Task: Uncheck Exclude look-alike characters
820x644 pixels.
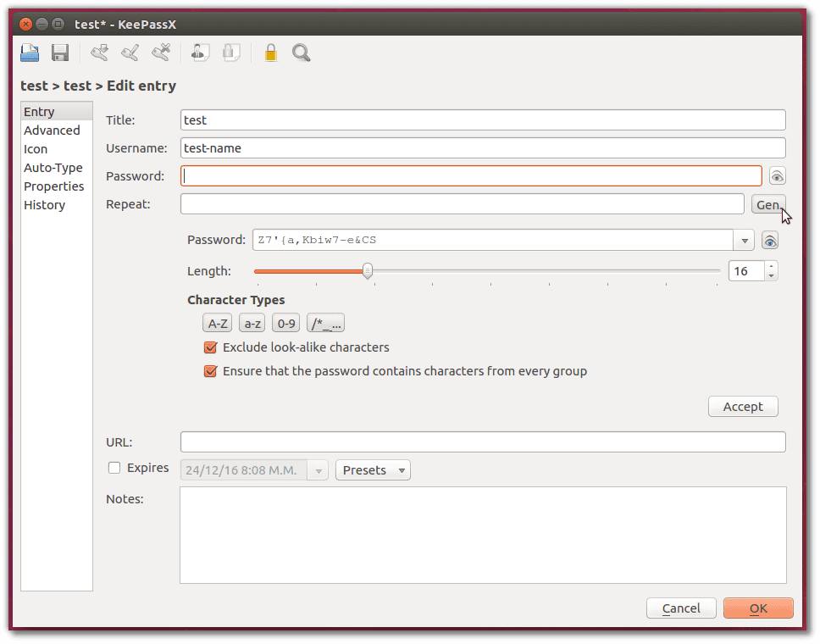Action: click(210, 347)
